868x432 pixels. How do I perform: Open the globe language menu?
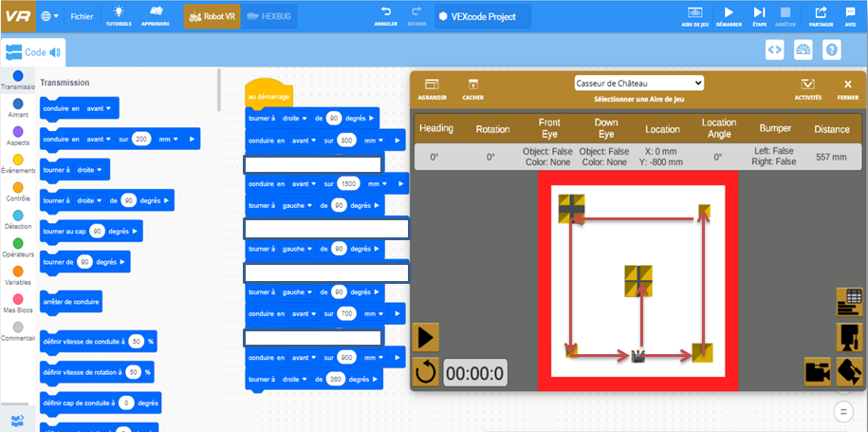pyautogui.click(x=50, y=17)
